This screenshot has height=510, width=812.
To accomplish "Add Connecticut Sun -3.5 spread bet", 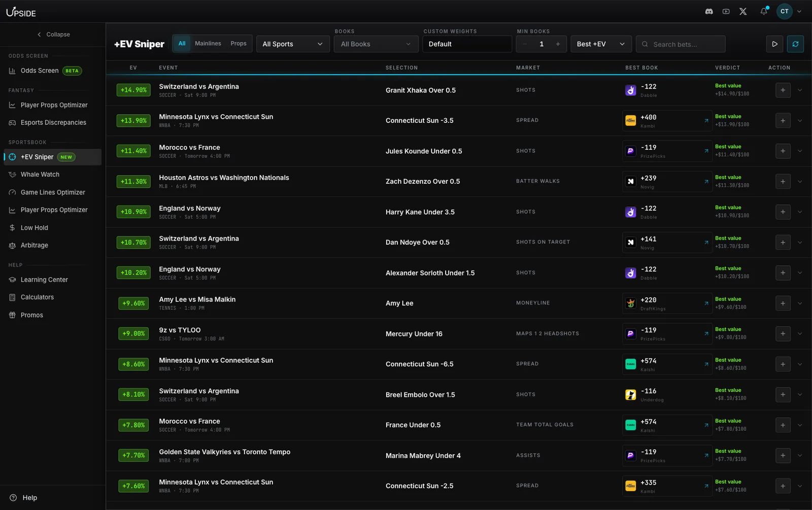I will 783,121.
